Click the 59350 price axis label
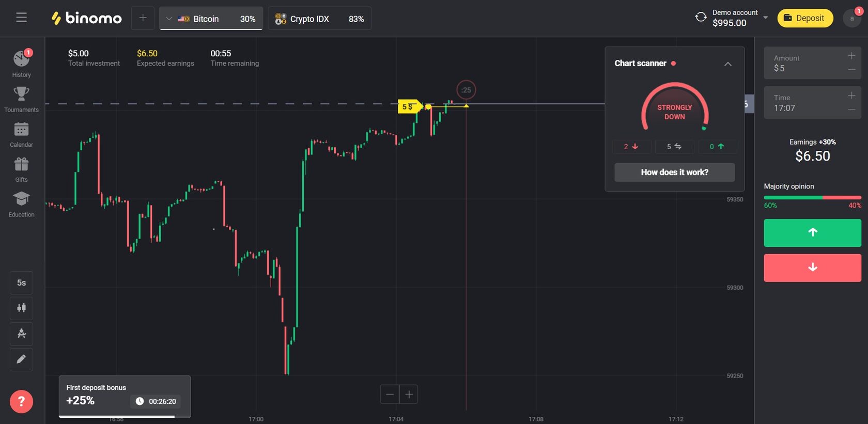This screenshot has width=868, height=424. coord(735,199)
